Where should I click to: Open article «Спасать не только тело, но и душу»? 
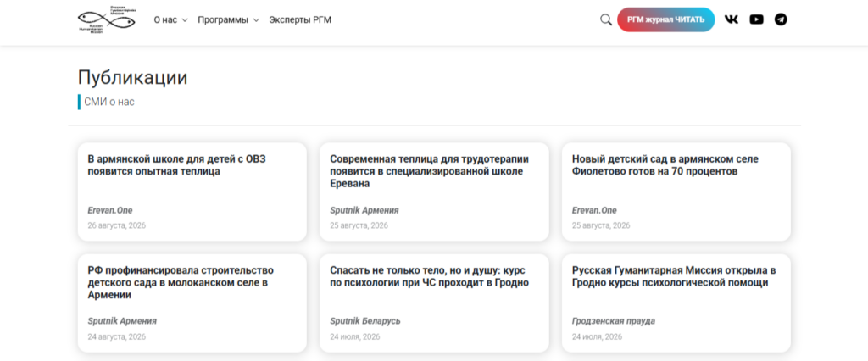click(430, 276)
